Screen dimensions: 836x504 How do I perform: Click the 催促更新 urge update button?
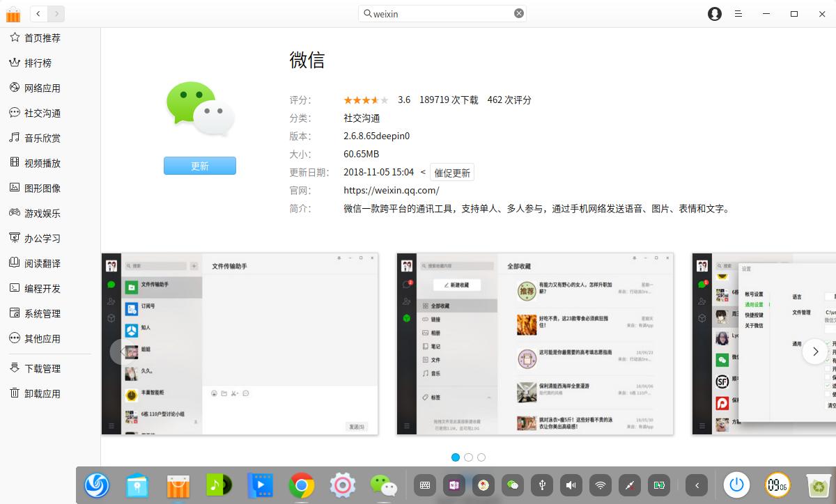[x=451, y=172]
